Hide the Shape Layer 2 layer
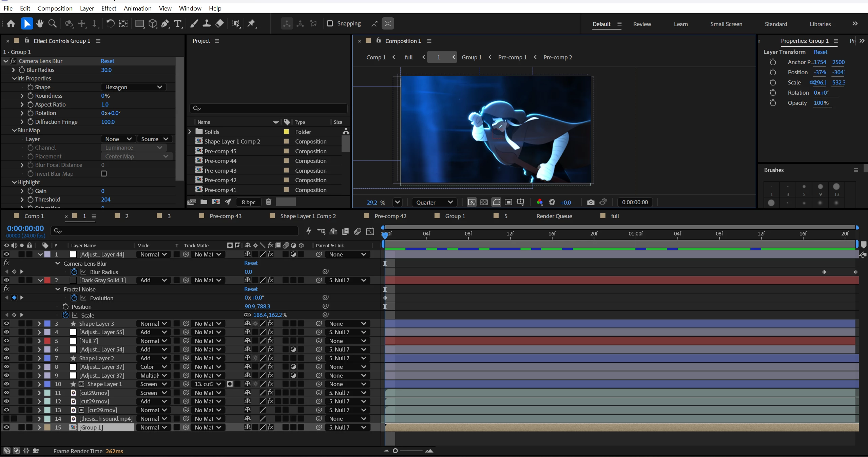This screenshot has height=457, width=868. (x=6, y=358)
